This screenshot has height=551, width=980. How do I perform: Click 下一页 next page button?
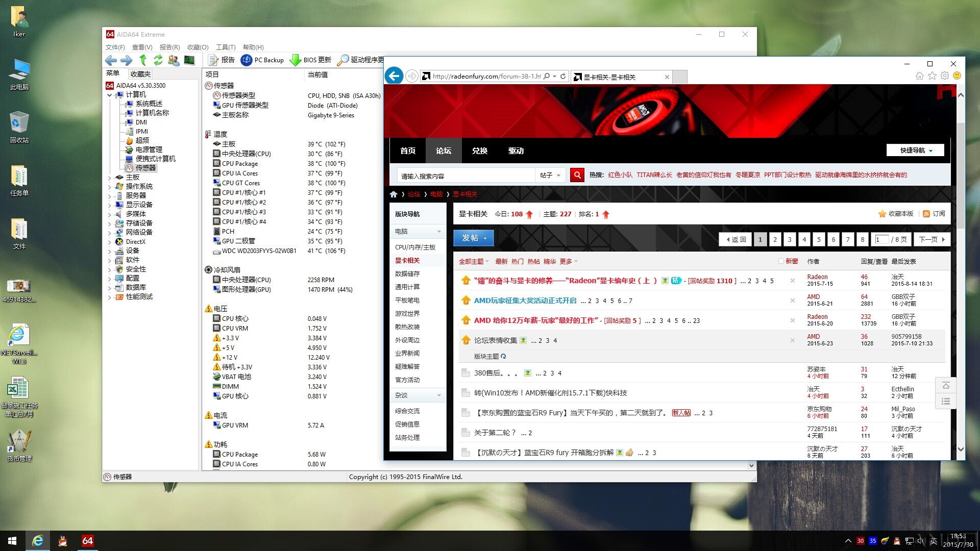pyautogui.click(x=932, y=239)
